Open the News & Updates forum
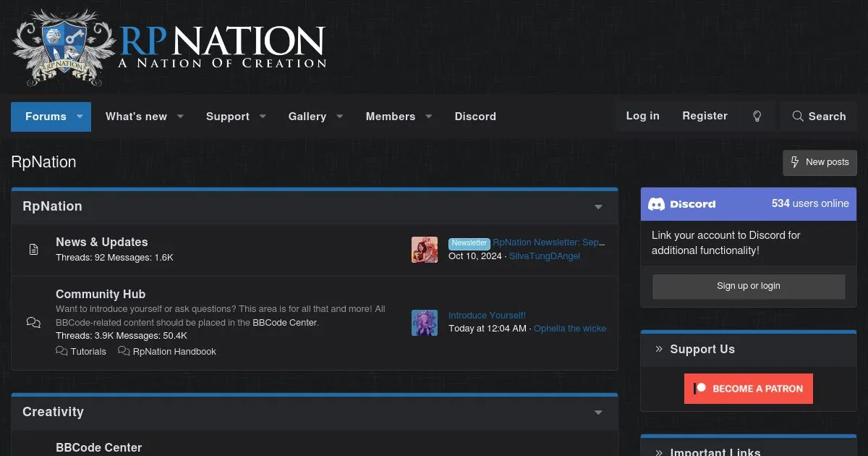This screenshot has width=868, height=456. click(102, 242)
